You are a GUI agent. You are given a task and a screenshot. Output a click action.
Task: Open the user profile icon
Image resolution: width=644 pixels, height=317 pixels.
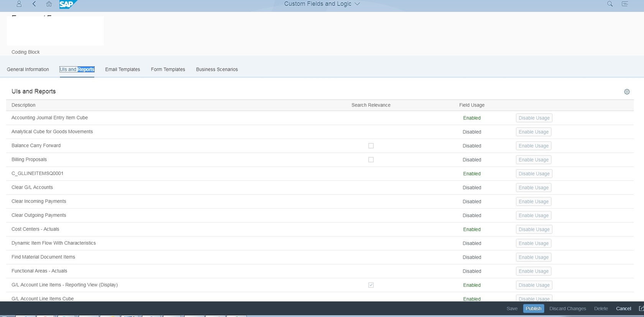pyautogui.click(x=19, y=4)
